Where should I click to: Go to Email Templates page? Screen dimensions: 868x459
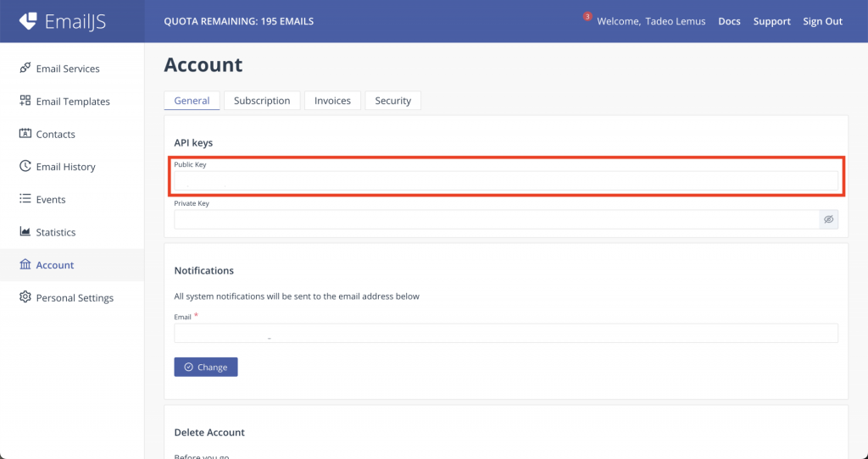point(72,102)
